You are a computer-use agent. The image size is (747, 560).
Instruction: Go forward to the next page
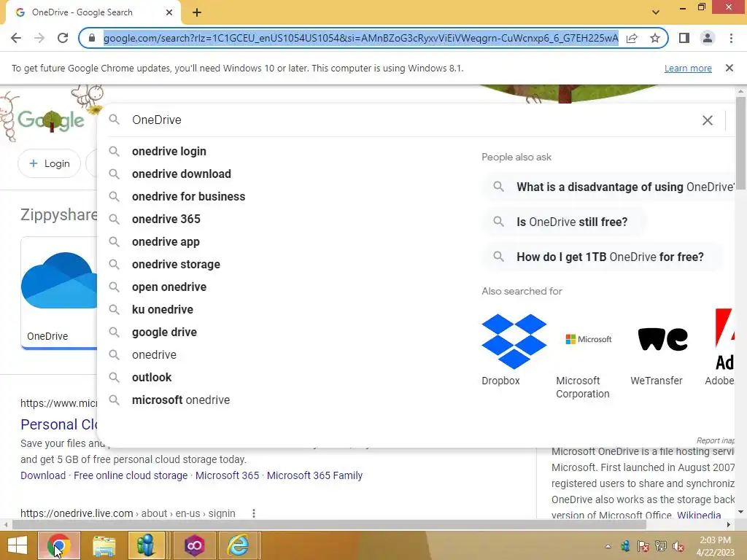(39, 38)
